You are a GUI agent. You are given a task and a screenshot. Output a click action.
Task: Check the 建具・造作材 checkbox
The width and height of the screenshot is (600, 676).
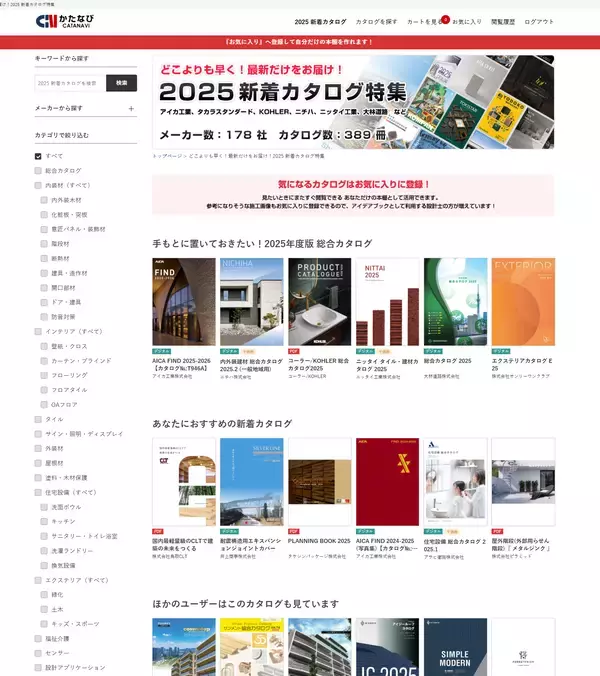point(44,273)
